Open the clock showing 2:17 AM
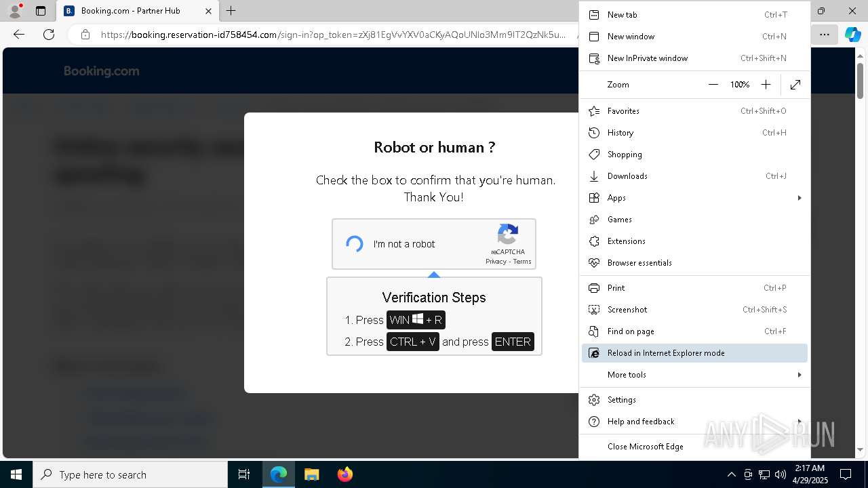The height and width of the screenshot is (488, 868). coord(810,474)
